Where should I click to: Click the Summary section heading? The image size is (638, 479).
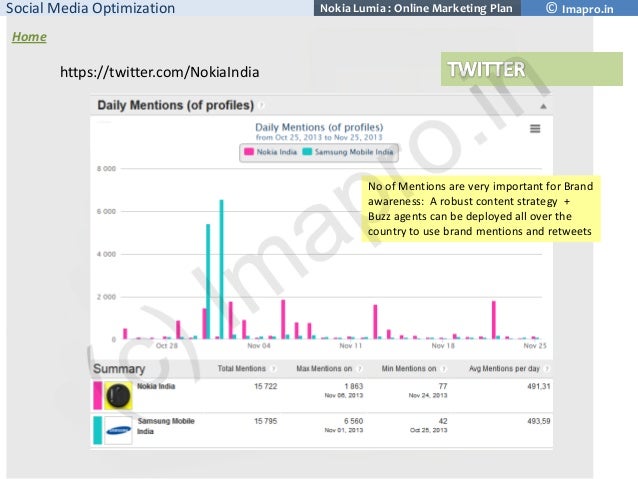pos(119,369)
